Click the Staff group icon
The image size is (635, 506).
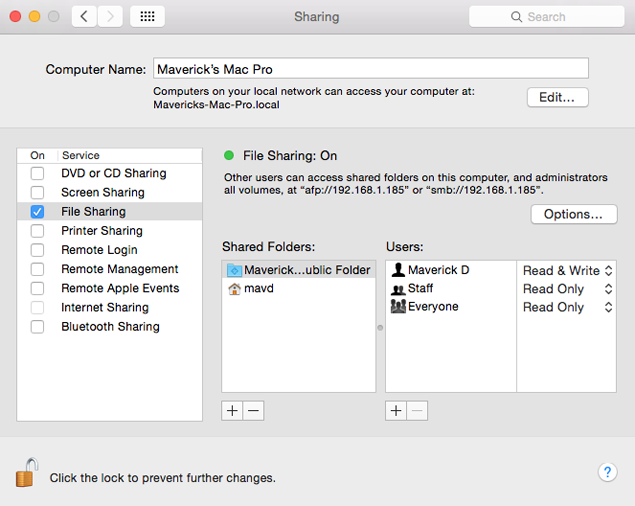398,289
